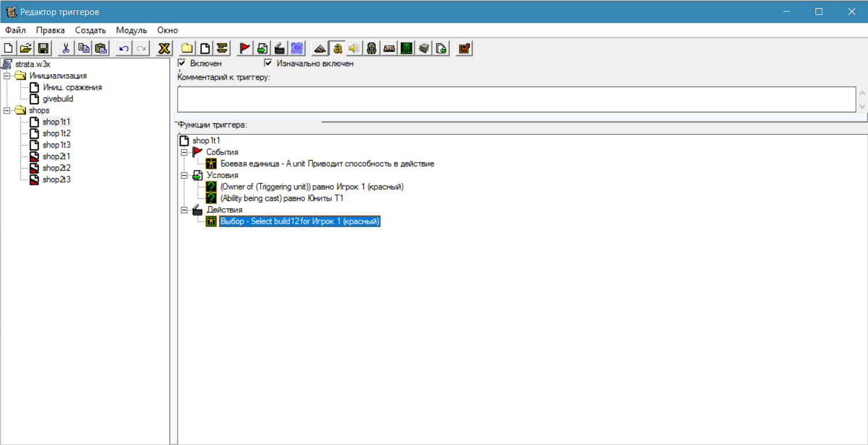This screenshot has width=868, height=445.
Task: Collapse the Действия section
Action: point(184,210)
